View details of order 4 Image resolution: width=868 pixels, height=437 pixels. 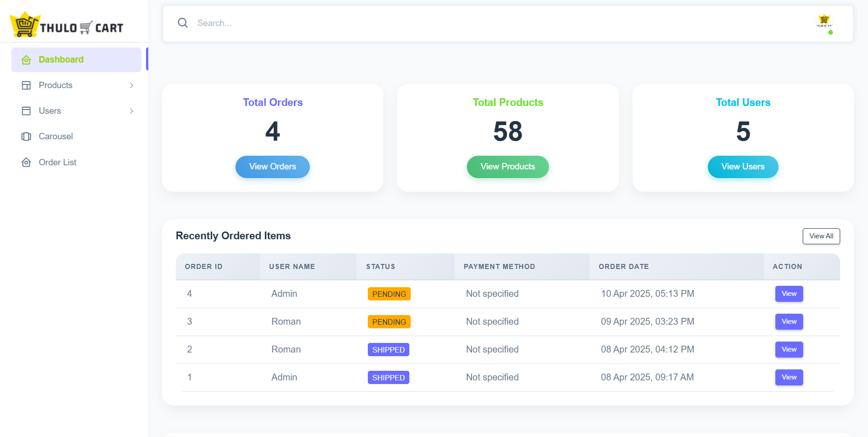pos(789,294)
